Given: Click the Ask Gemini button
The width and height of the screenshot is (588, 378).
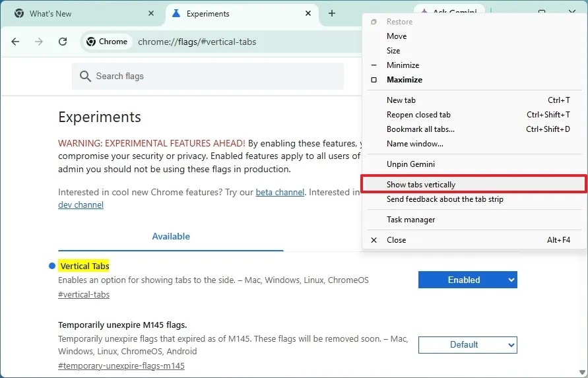Looking at the screenshot, I should coord(449,11).
